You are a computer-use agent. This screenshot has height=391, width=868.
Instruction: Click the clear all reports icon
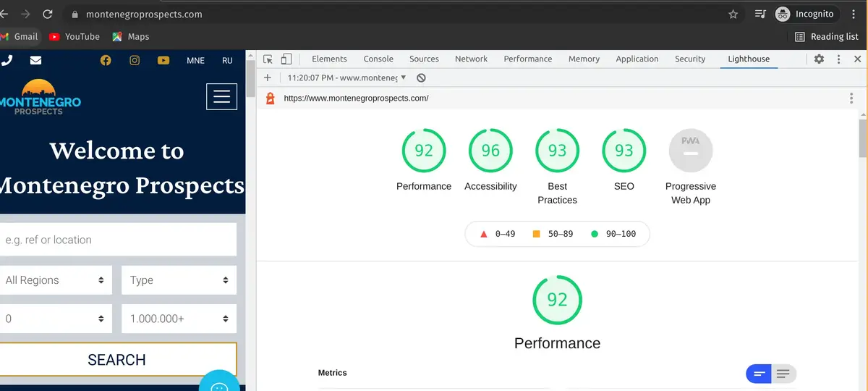tap(421, 77)
